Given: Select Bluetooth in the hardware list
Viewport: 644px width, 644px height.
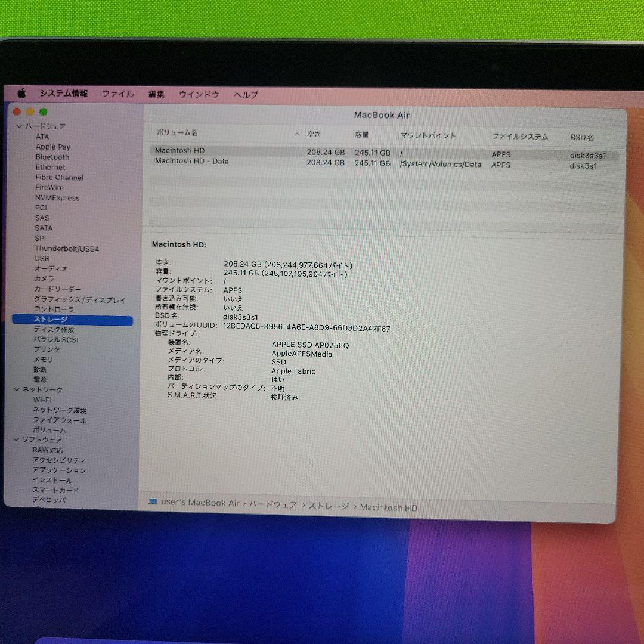Looking at the screenshot, I should tap(52, 157).
